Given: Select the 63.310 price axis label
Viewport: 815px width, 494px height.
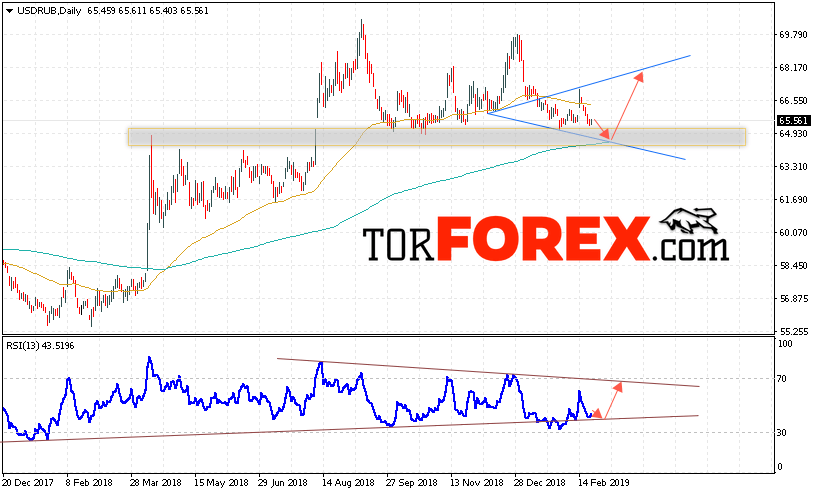Looking at the screenshot, I should (793, 166).
